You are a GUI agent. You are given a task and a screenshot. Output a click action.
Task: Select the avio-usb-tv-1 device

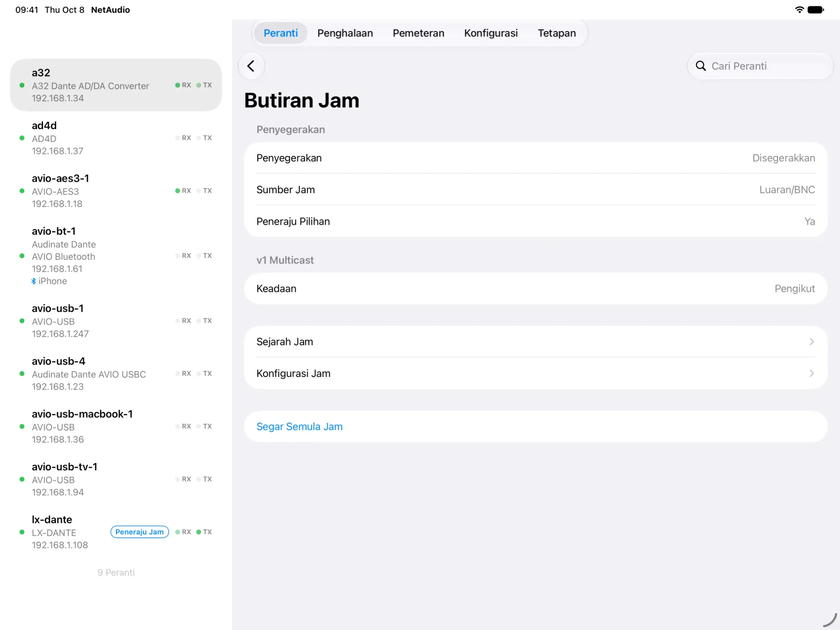point(116,479)
